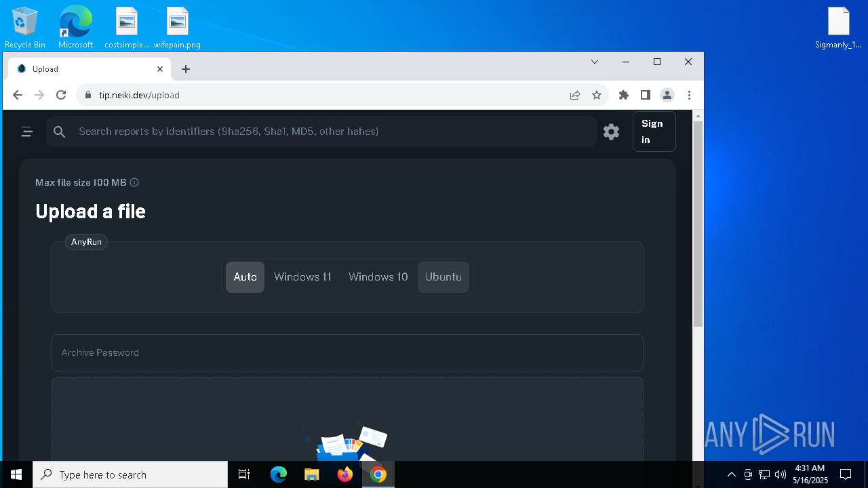Screen dimensions: 868x488
Task: Click the Windows taskbar search box
Action: tap(130, 474)
